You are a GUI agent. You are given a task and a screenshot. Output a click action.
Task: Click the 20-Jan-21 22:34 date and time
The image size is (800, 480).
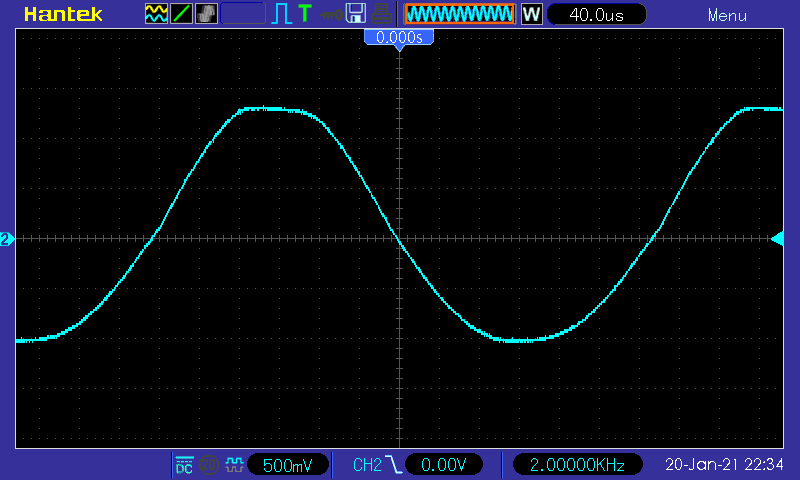click(x=724, y=464)
